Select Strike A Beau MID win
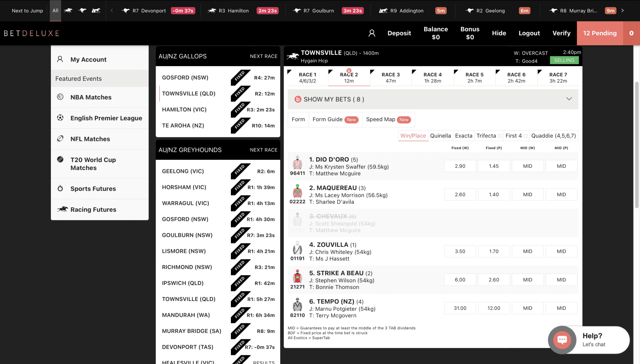 pyautogui.click(x=527, y=280)
